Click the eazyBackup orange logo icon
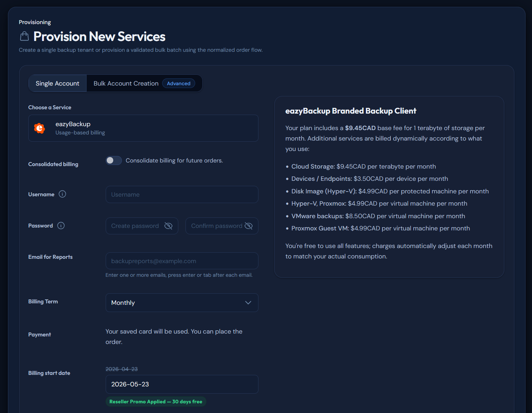This screenshot has height=413, width=532. pyautogui.click(x=40, y=128)
